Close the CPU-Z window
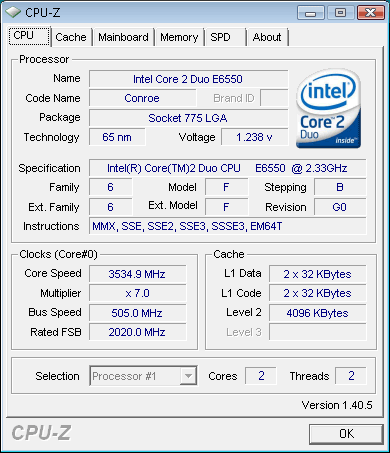 pos(370,13)
